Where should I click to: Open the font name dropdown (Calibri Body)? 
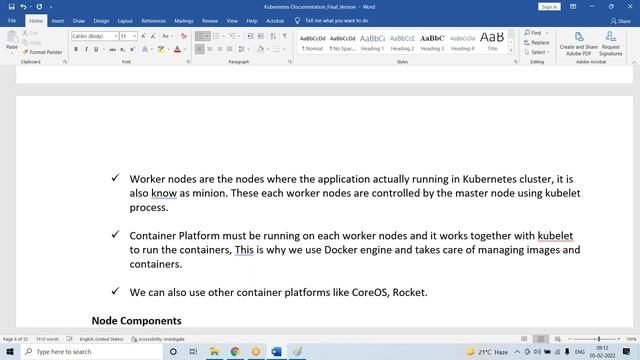[116, 36]
